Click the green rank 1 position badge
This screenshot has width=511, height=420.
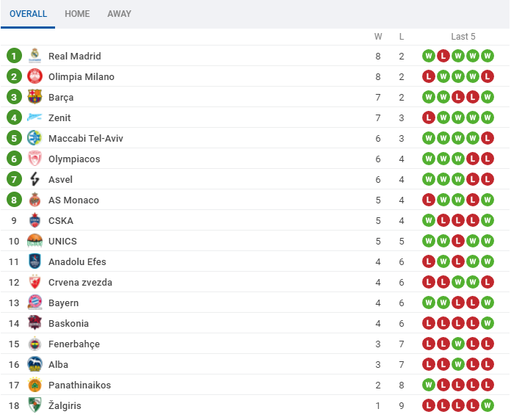point(14,56)
